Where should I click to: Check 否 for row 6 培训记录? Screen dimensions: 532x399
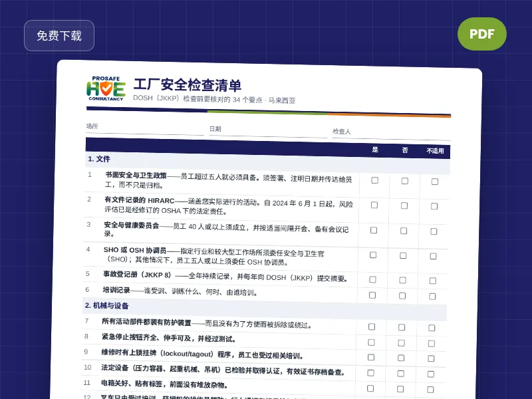(x=402, y=296)
